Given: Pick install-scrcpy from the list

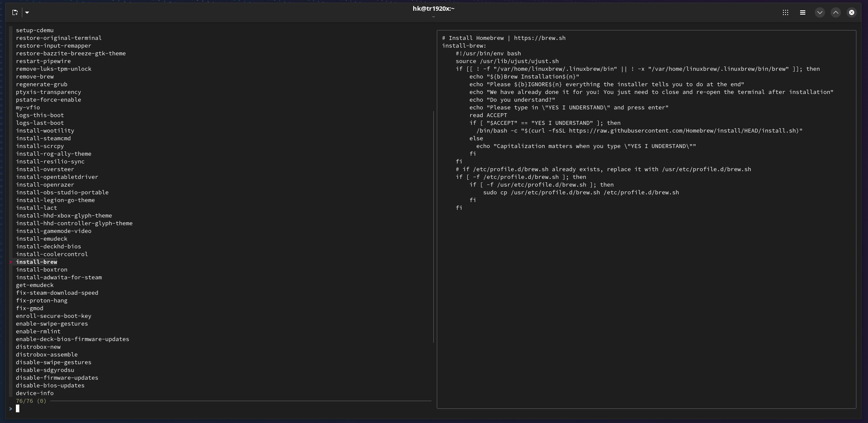Looking at the screenshot, I should 40,146.
